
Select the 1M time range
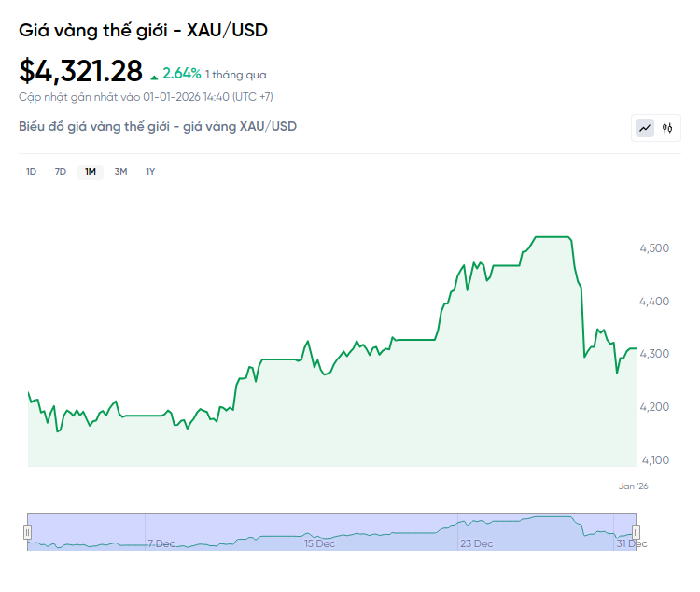91,171
